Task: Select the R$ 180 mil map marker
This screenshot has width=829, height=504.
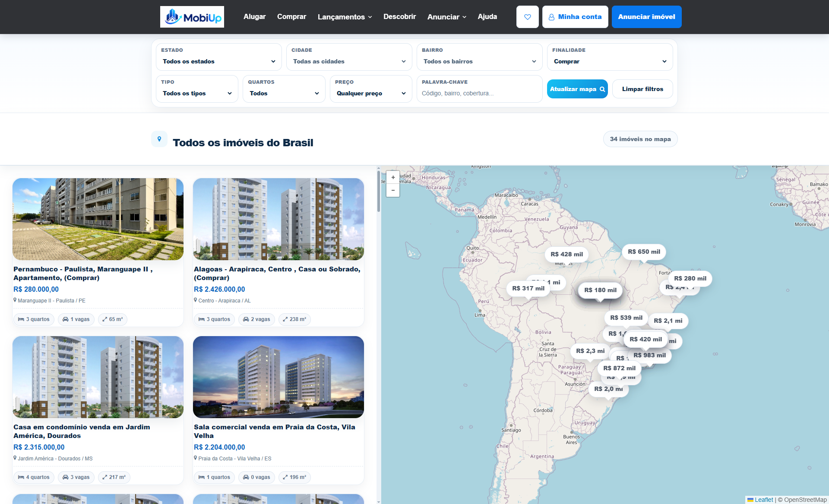Action: [600, 290]
